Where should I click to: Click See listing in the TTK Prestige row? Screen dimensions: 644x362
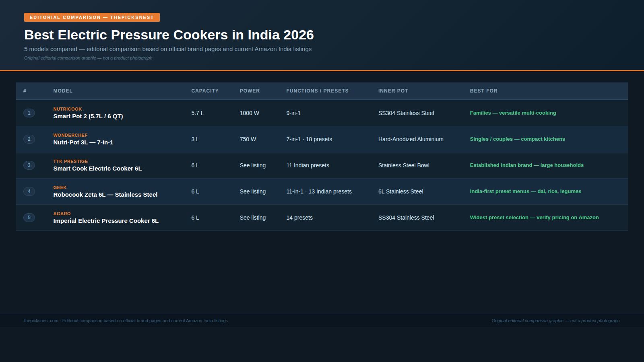253,165
